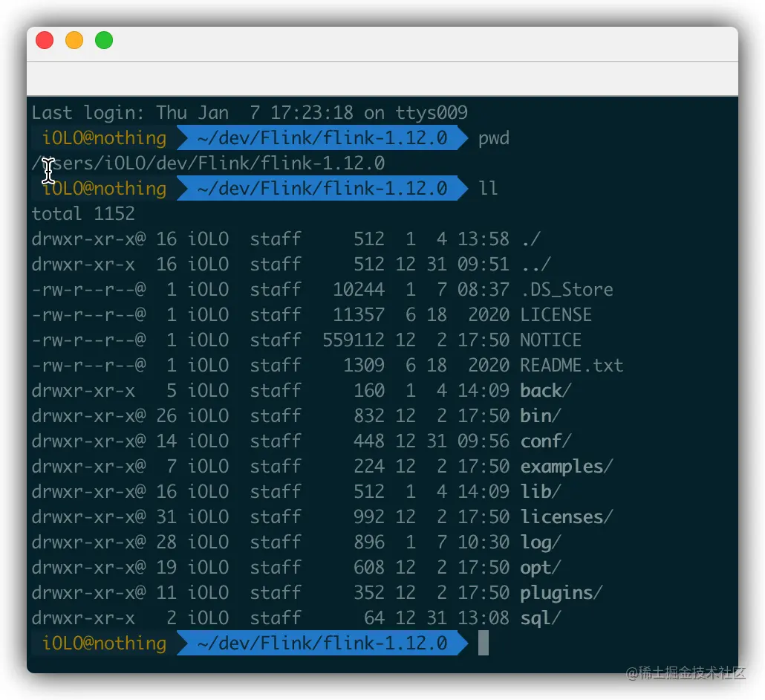This screenshot has width=765, height=700.
Task: Click the time 09:56 in the conf/ row
Action: click(x=484, y=441)
